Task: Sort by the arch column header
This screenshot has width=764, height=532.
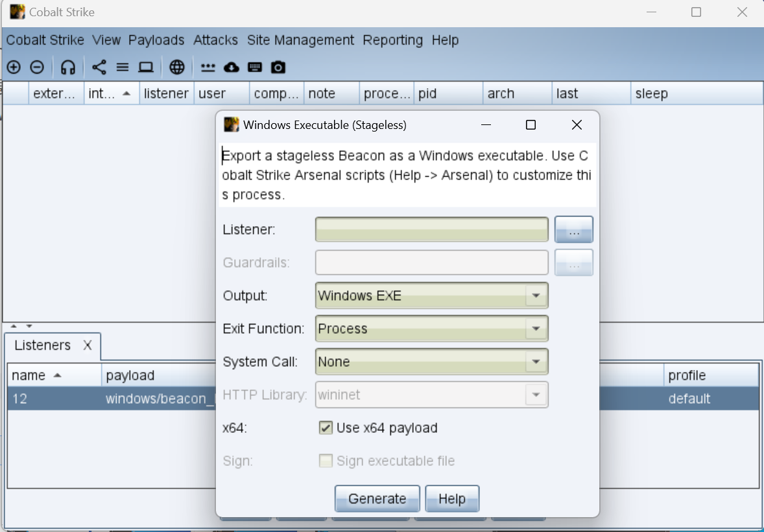Action: tap(518, 93)
